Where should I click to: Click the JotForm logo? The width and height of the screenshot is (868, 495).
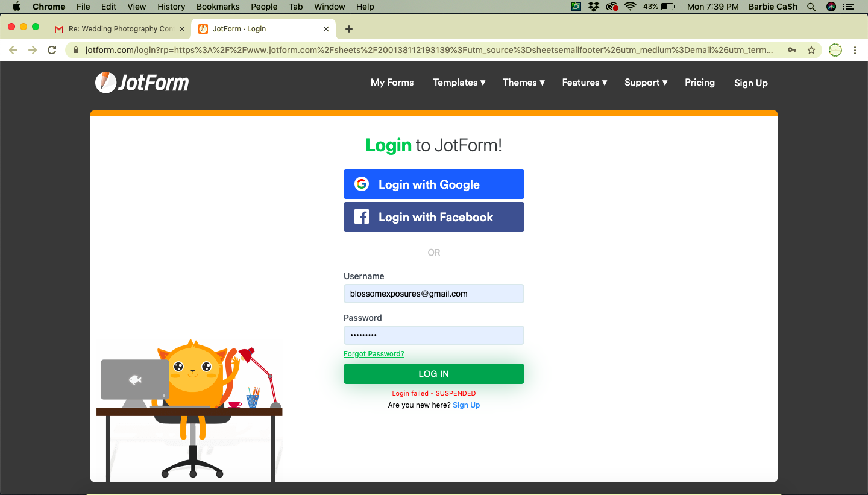click(x=141, y=83)
